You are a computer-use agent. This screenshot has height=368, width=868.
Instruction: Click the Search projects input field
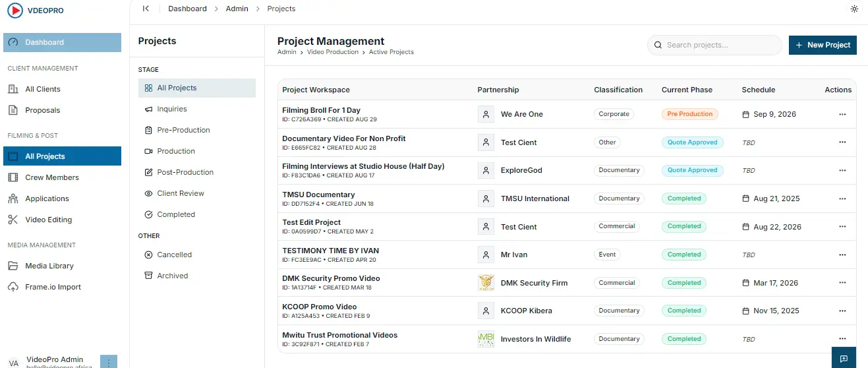pos(714,45)
